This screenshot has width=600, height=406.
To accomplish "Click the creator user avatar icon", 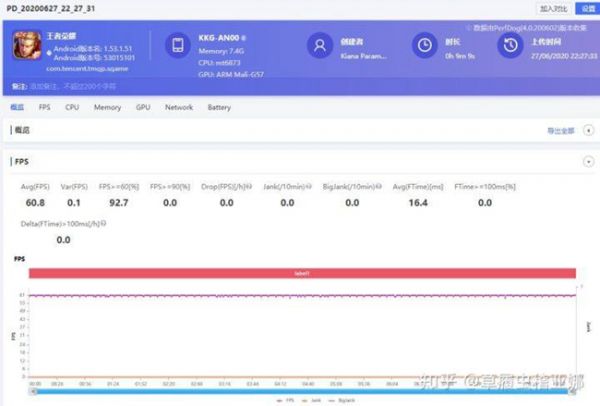I will coord(319,45).
